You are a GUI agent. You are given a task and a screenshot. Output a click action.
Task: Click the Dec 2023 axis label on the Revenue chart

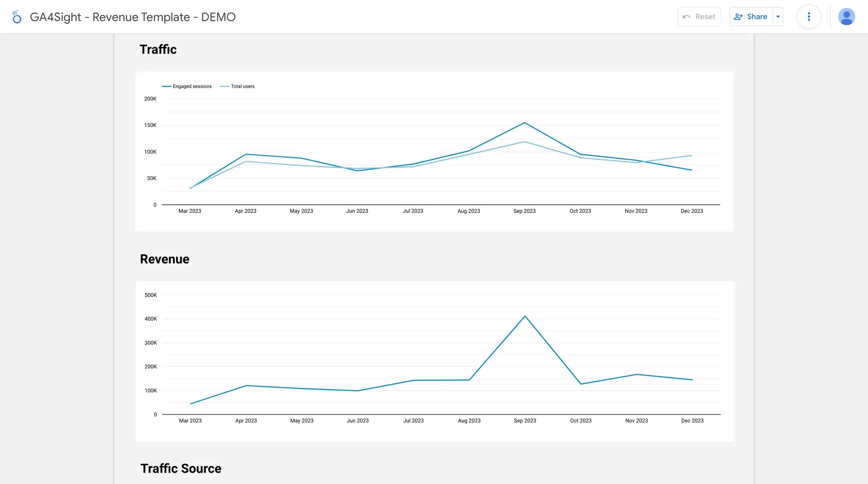(692, 421)
